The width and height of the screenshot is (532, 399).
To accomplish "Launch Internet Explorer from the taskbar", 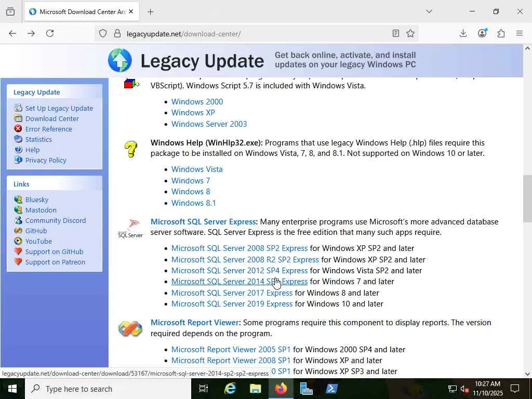I will click(x=230, y=389).
